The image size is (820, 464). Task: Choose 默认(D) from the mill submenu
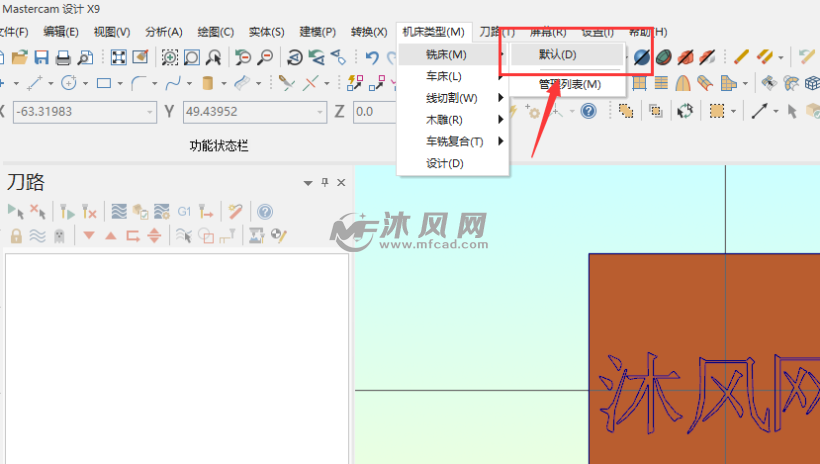click(x=567, y=54)
